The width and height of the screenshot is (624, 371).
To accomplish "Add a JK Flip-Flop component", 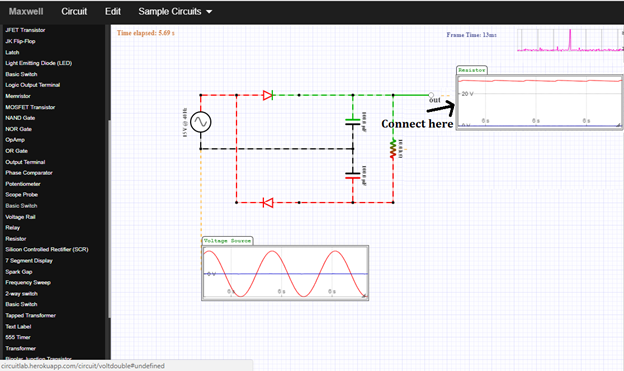I will coord(20,41).
